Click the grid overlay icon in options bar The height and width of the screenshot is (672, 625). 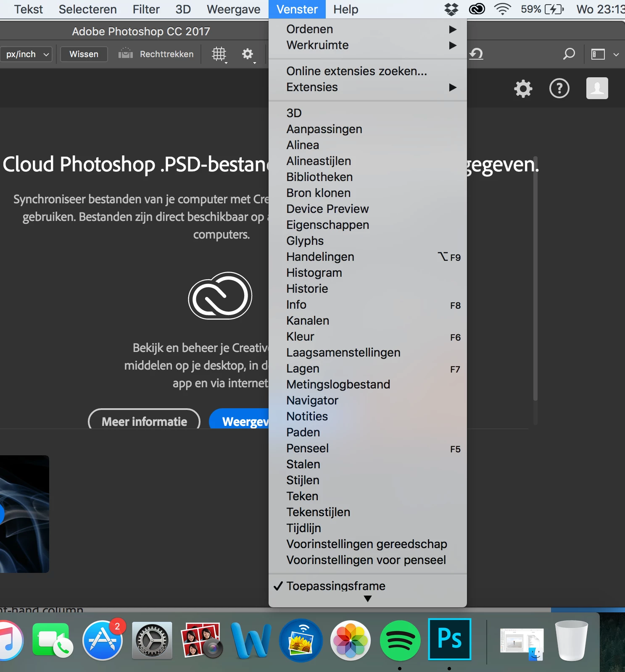219,54
